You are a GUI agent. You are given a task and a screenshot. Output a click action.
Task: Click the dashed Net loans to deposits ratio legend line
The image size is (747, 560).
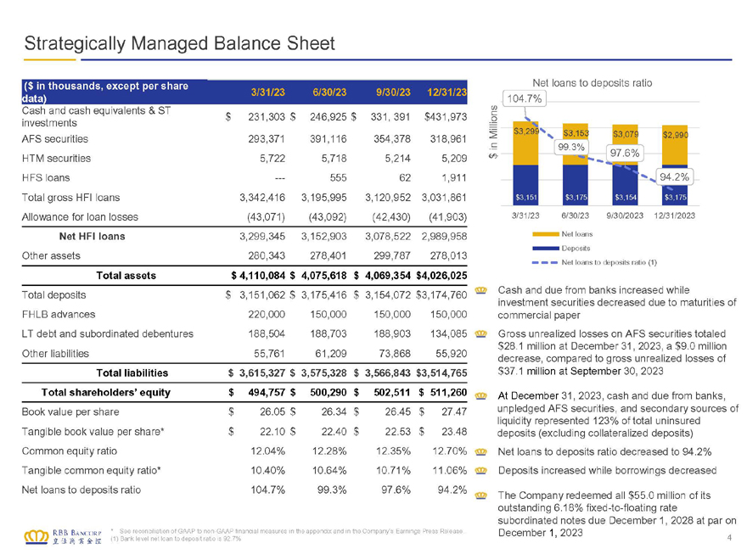click(x=545, y=262)
